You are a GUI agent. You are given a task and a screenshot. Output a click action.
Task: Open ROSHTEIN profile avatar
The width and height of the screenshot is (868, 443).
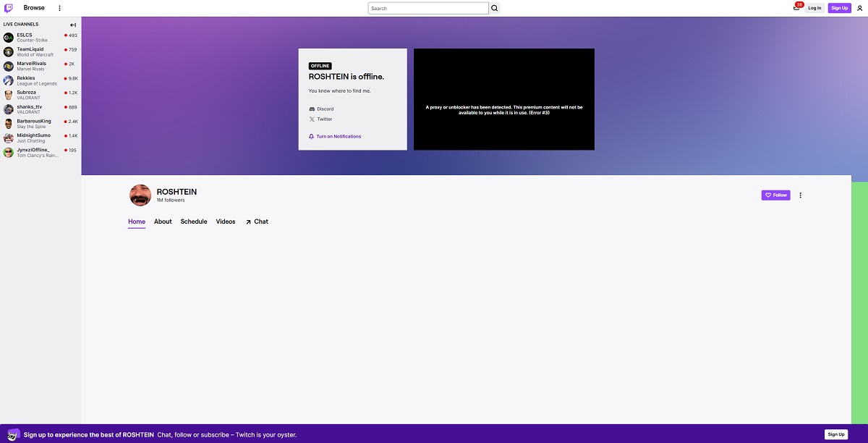pyautogui.click(x=140, y=195)
